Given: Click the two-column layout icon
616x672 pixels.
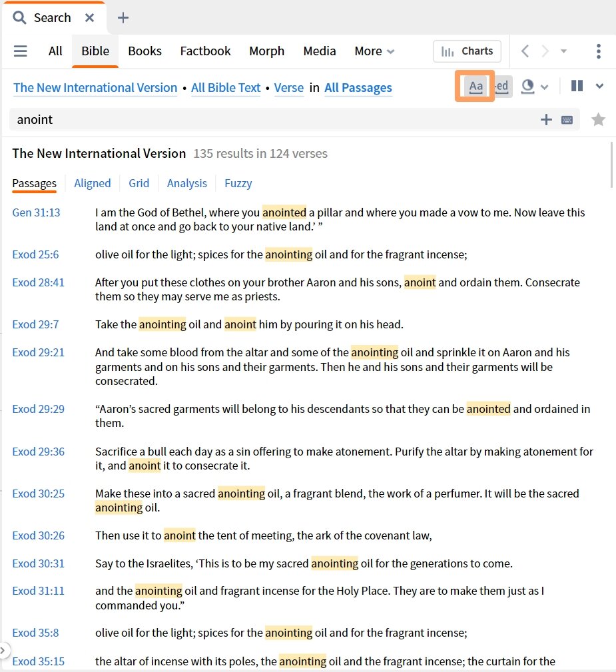Looking at the screenshot, I should click(x=577, y=86).
